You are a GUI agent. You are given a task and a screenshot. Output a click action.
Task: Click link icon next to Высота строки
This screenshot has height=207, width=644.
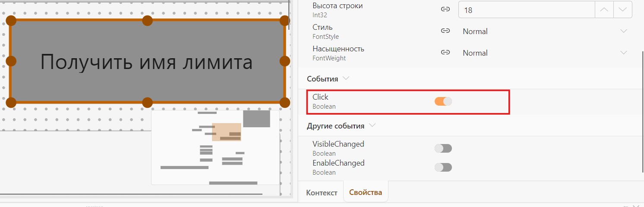coord(445,9)
